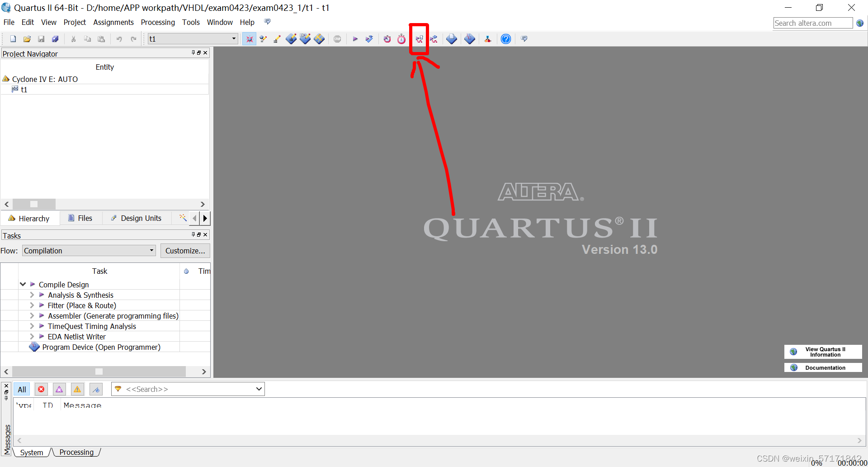The width and height of the screenshot is (868, 467).
Task: Click the Paste toolbar icon
Action: pyautogui.click(x=101, y=39)
